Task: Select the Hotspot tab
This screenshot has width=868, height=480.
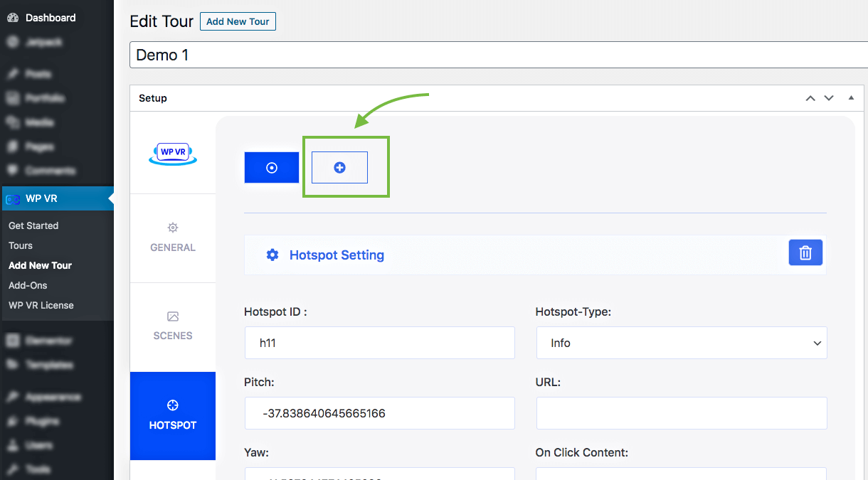Action: [x=173, y=415]
